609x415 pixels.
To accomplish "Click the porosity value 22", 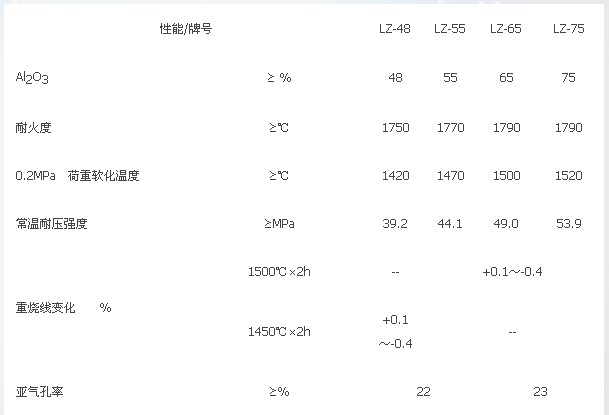I will click(x=423, y=392).
